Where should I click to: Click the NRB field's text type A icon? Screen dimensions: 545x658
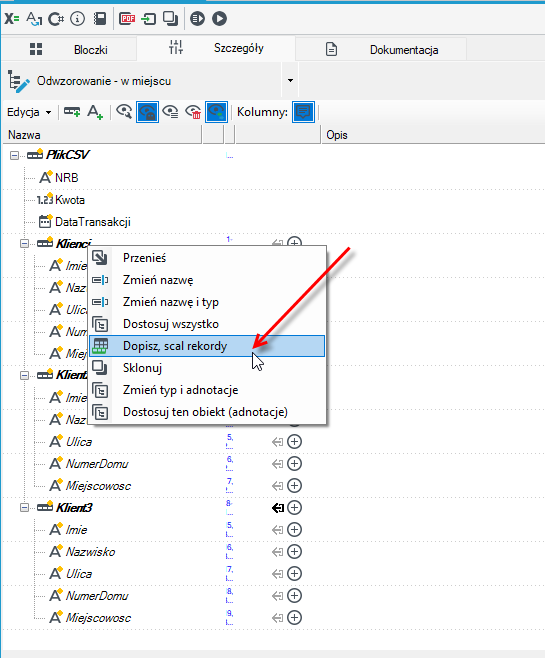click(45, 177)
